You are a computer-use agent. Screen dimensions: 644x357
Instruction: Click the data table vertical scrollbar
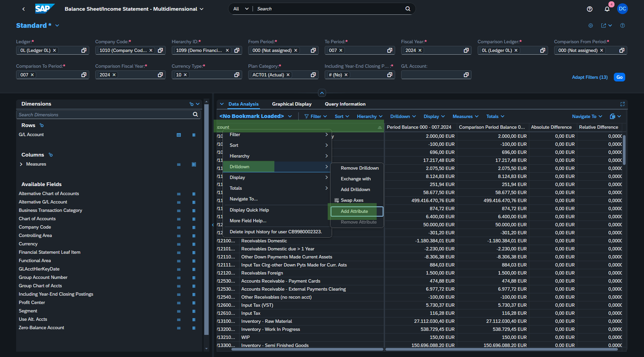coord(624,150)
